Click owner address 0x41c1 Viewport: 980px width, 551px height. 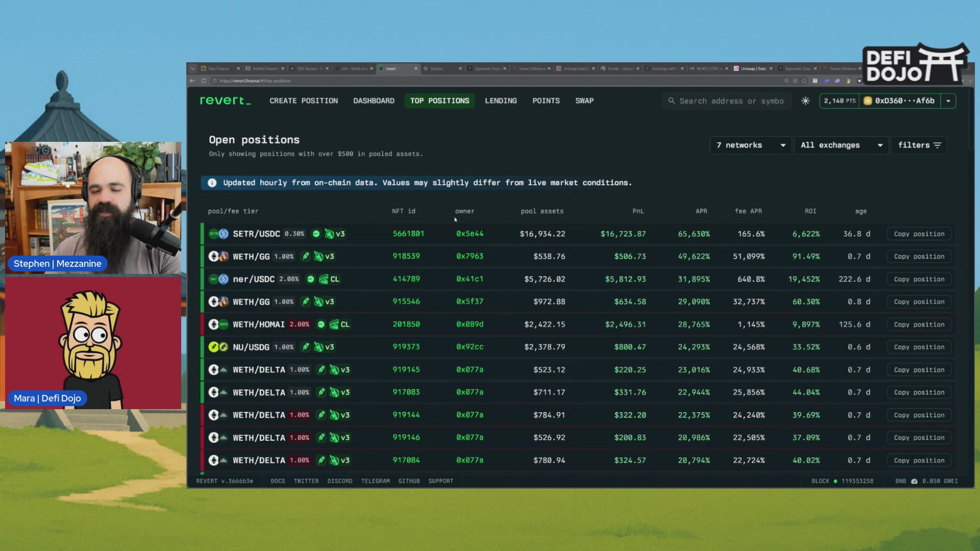coord(470,279)
